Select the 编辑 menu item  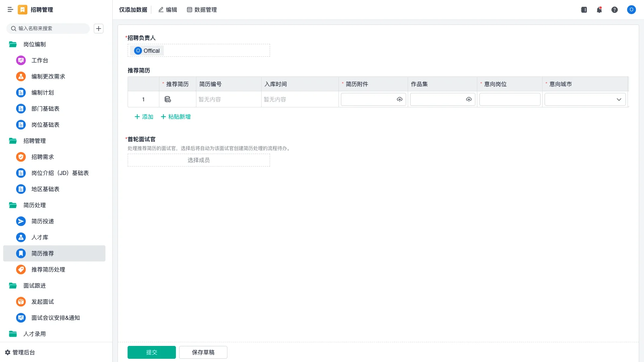tap(167, 10)
